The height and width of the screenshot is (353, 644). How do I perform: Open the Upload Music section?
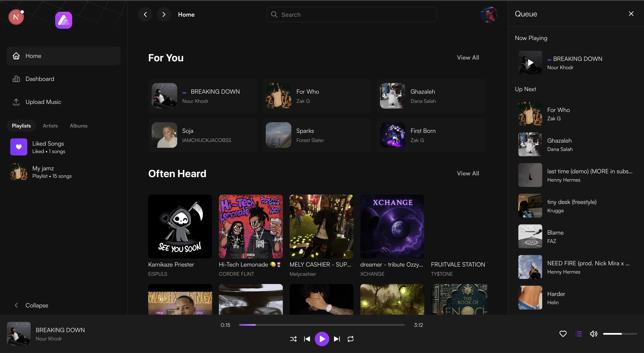click(43, 102)
